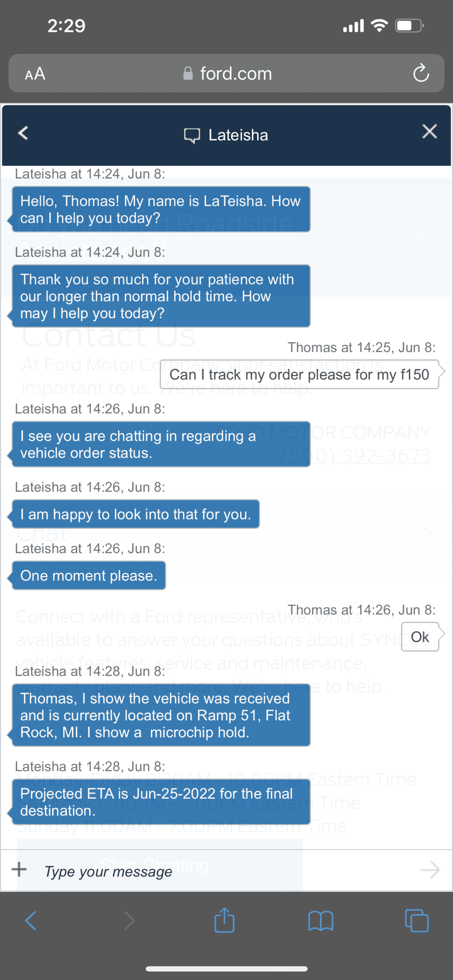Tap the microchip hold message
Image resolution: width=453 pixels, height=980 pixels.
[161, 715]
